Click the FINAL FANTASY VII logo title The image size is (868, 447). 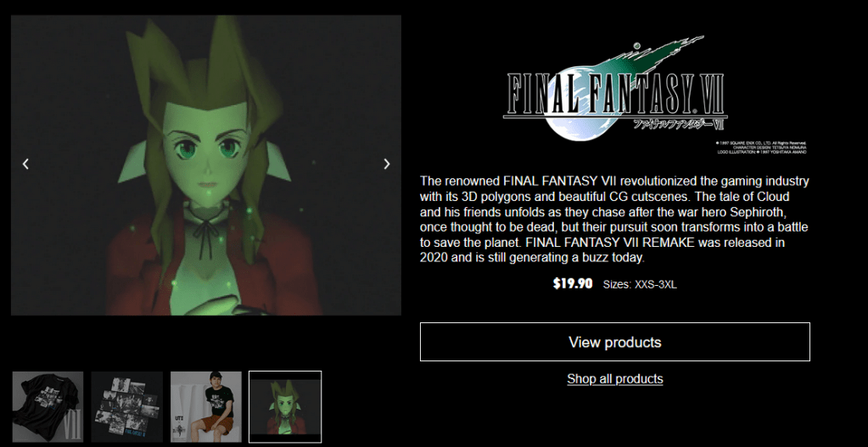[615, 93]
